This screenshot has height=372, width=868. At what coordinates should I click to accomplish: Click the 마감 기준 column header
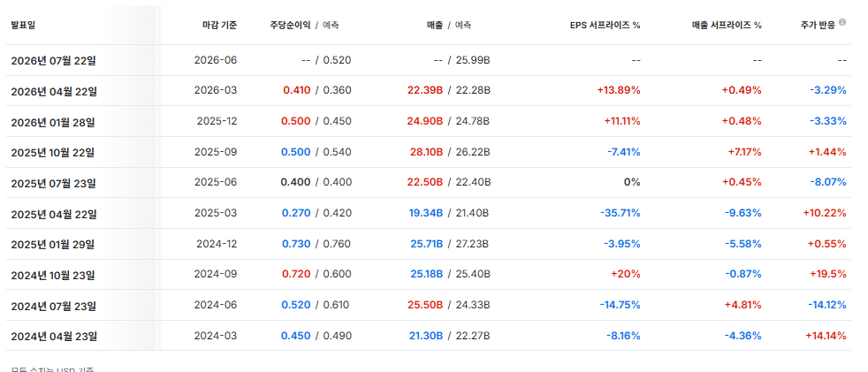pos(220,25)
